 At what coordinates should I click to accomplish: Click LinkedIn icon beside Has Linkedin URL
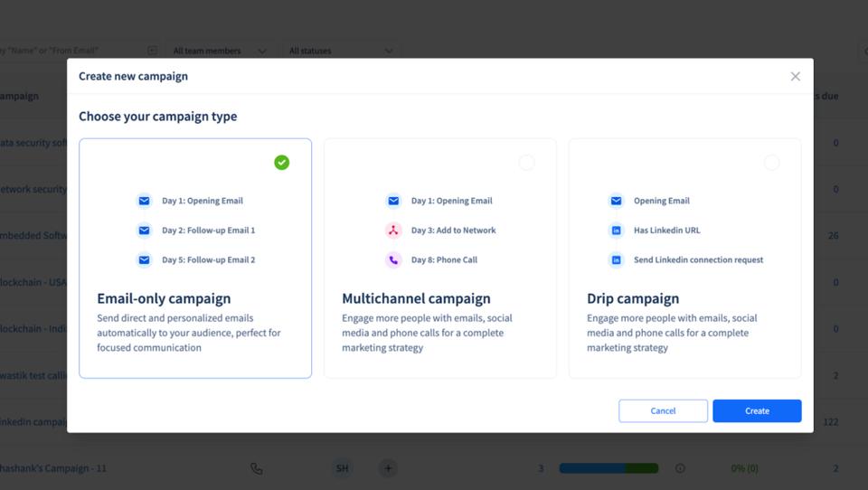[x=616, y=231]
